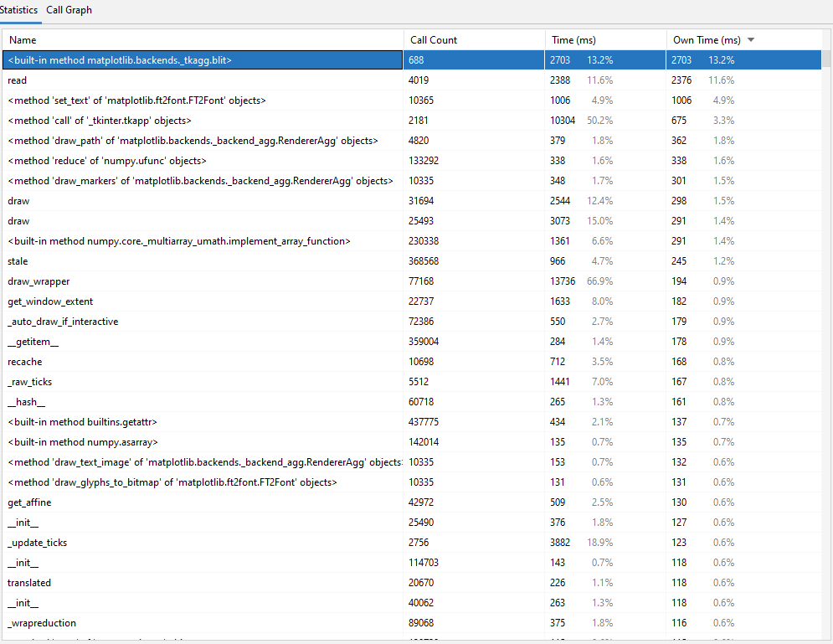
Task: Select the 'draw_text_image' RendererAgg row
Action: click(412, 462)
